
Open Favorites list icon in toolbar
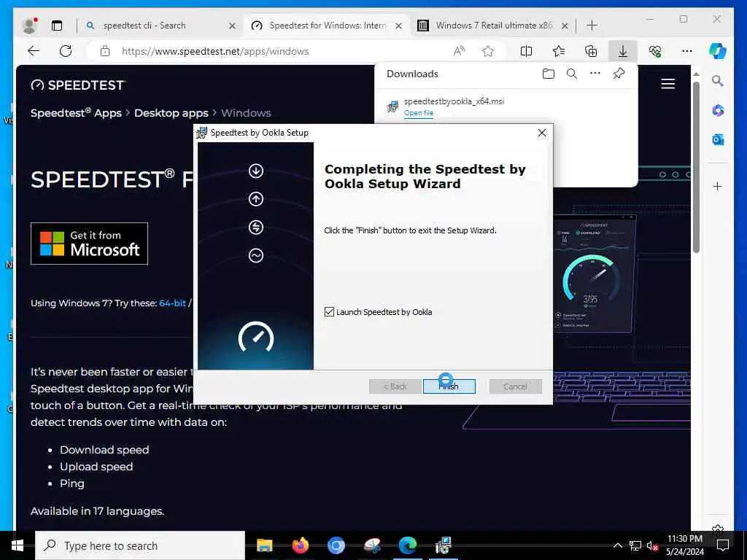click(558, 51)
